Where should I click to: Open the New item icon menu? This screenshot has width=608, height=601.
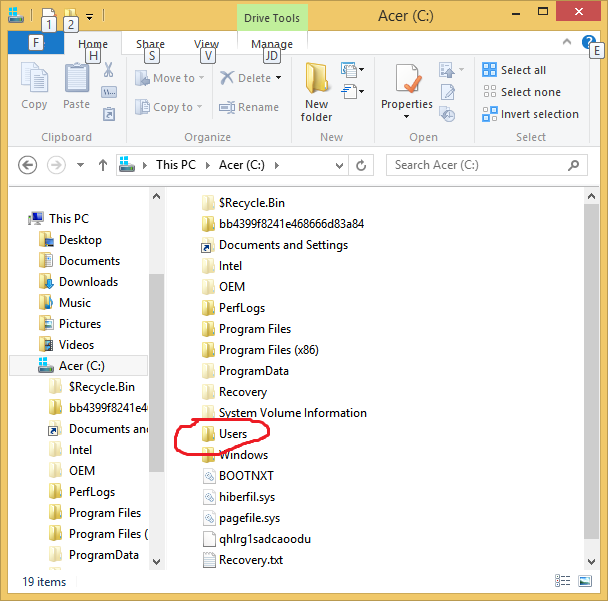click(352, 70)
